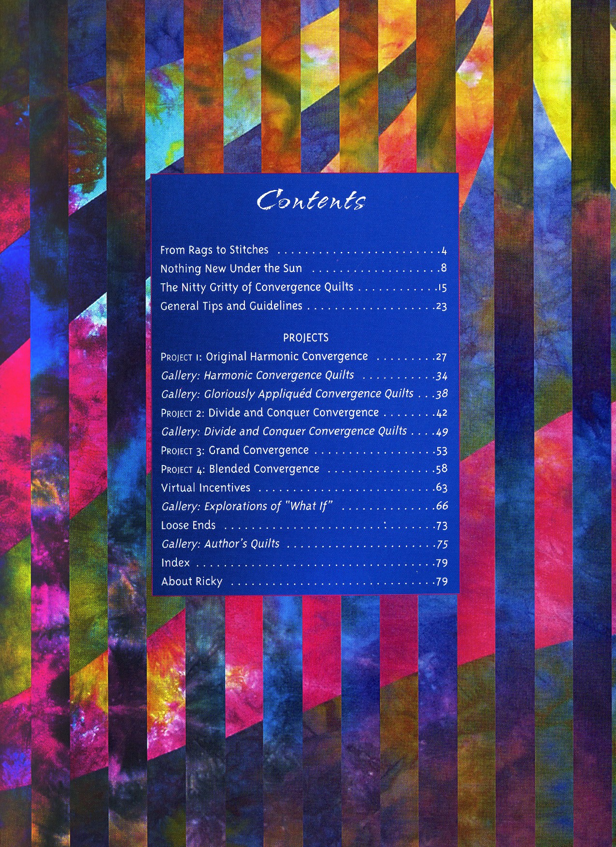View Gallery: Divide and Conquer Convergence Quilts
Viewport: 616px width, 847px height.
coord(284,431)
